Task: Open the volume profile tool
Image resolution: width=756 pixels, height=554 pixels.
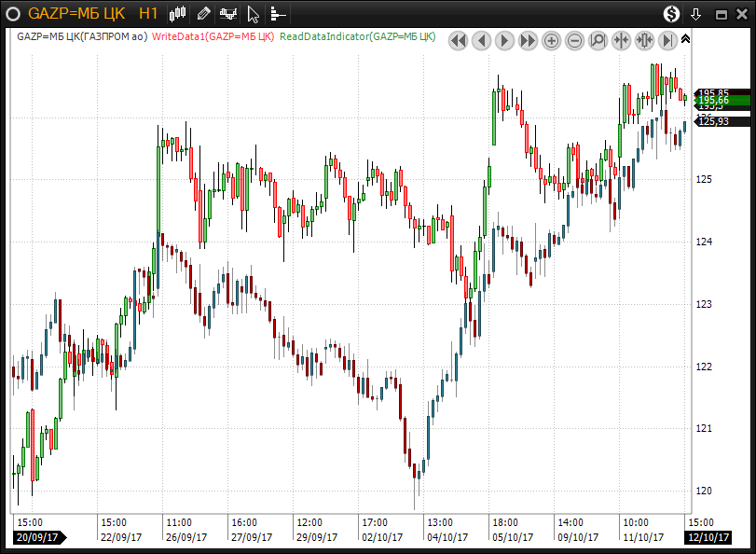Action: click(x=278, y=13)
